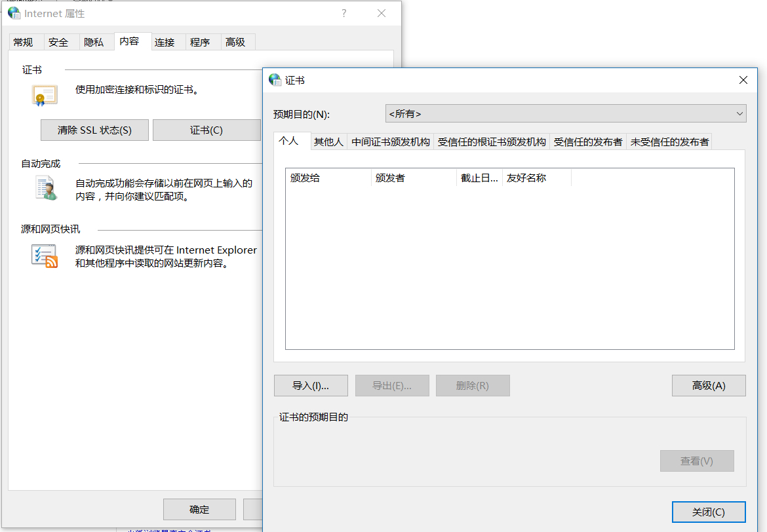Close the 证书 window via X
Screen dimensions: 767x532
click(743, 80)
